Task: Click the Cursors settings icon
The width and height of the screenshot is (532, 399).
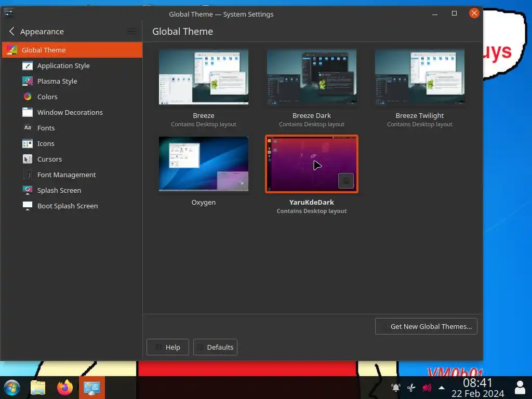Action: (x=28, y=159)
